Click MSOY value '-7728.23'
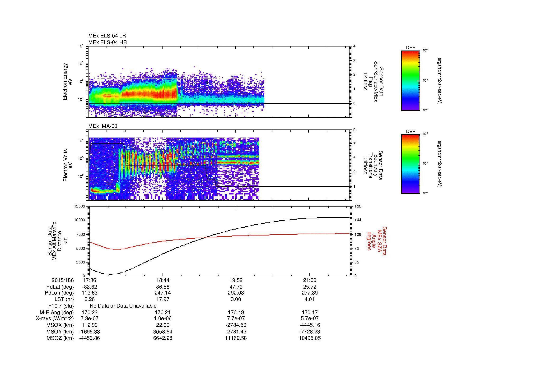The image size is (555, 392). click(x=310, y=332)
